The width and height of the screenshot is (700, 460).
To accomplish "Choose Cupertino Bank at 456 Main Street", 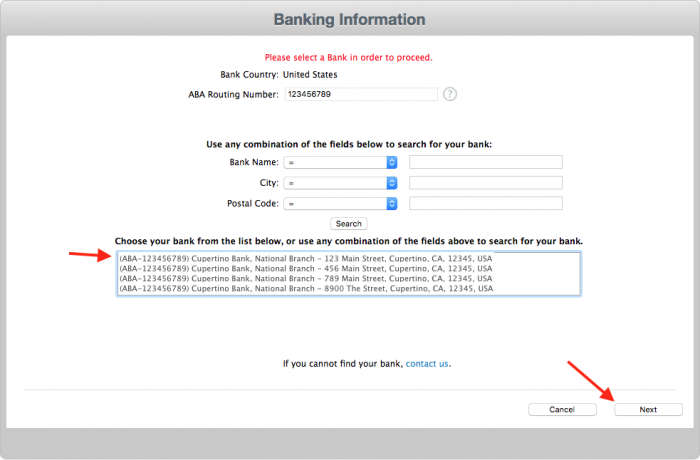I will (x=305, y=268).
